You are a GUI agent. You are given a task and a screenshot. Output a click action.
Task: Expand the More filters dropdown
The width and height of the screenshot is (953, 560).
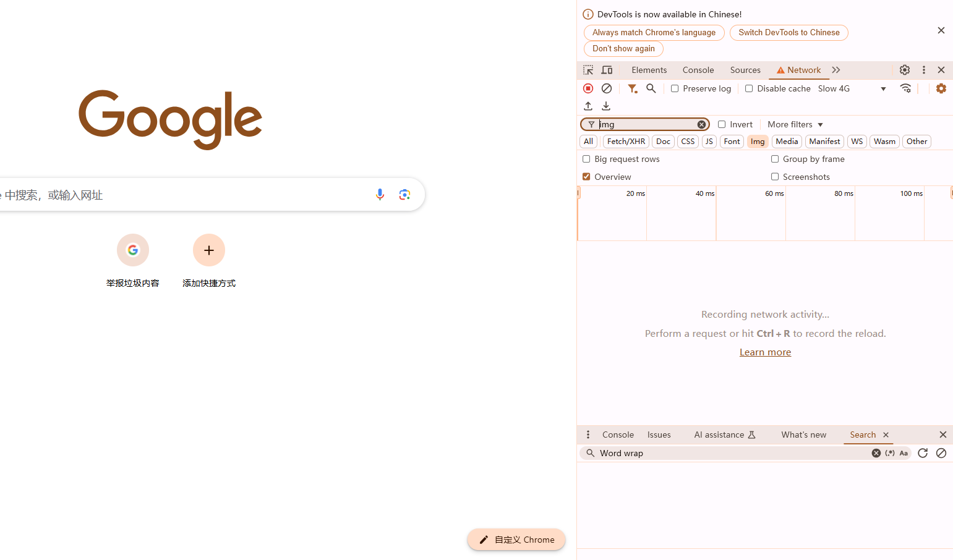pos(795,124)
